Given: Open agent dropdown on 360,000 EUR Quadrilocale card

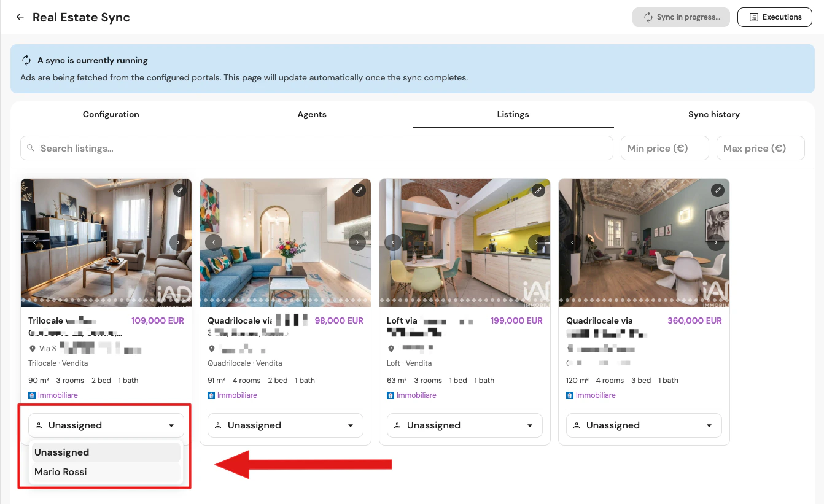Looking at the screenshot, I should tap(644, 425).
